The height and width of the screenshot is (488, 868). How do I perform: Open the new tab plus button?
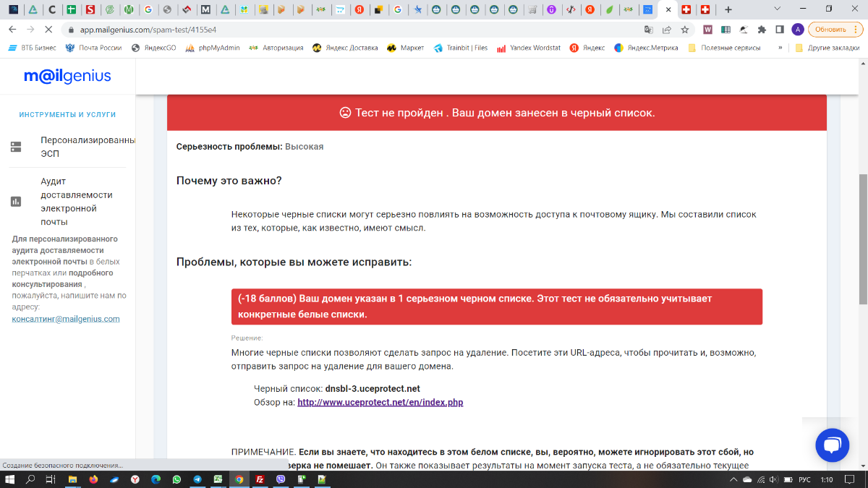728,10
